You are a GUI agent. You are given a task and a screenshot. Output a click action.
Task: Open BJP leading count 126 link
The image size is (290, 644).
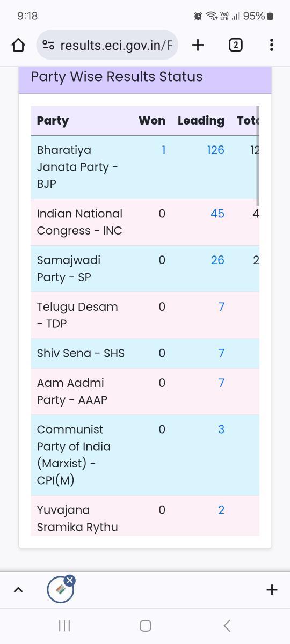[215, 150]
